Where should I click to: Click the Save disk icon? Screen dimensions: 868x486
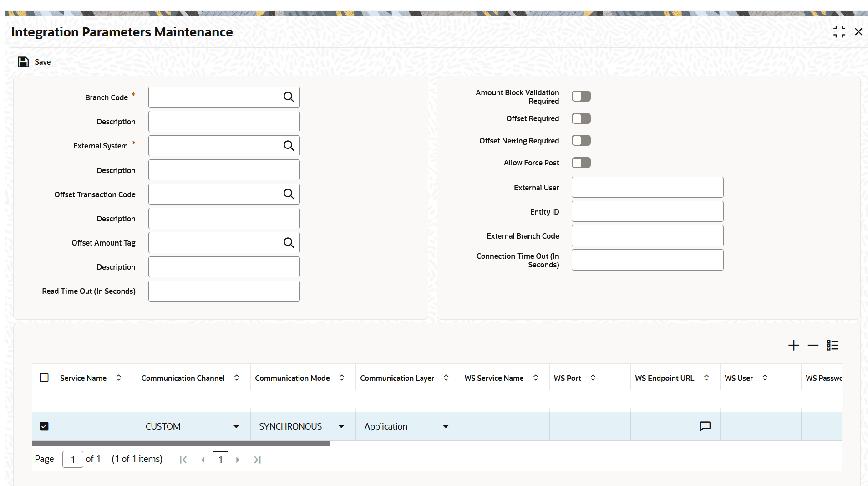[23, 62]
